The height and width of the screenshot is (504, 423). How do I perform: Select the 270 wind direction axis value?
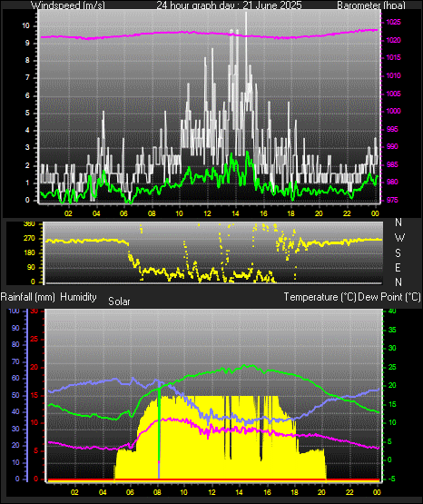coord(29,239)
